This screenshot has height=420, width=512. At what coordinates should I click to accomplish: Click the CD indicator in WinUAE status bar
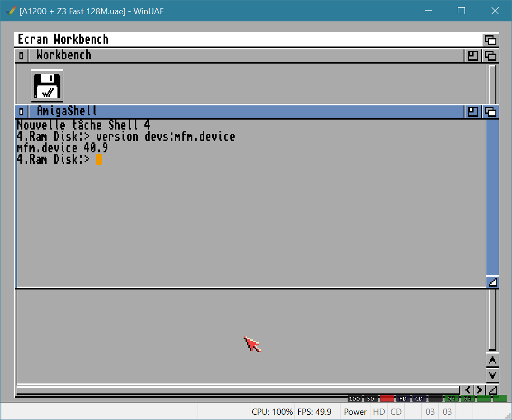(x=396, y=412)
